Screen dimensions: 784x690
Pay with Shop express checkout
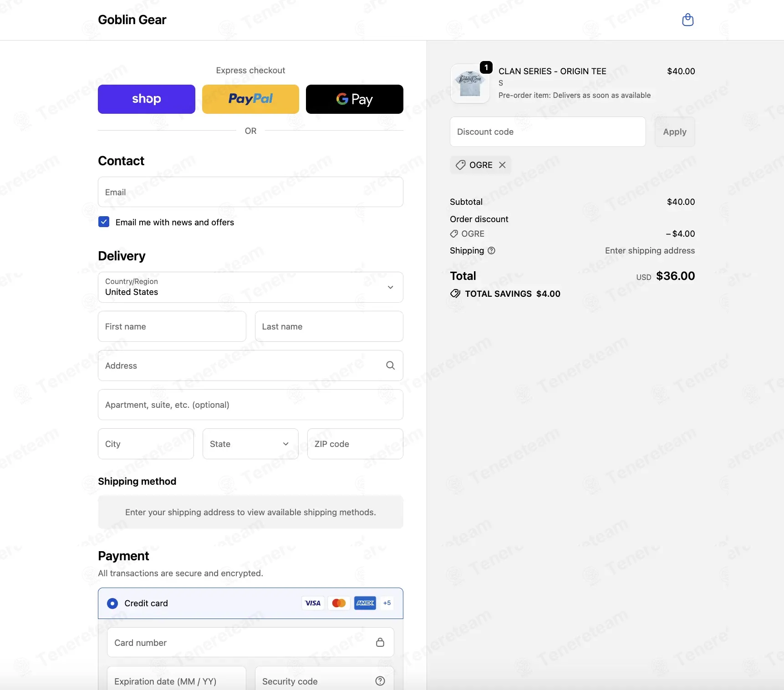[x=147, y=99]
